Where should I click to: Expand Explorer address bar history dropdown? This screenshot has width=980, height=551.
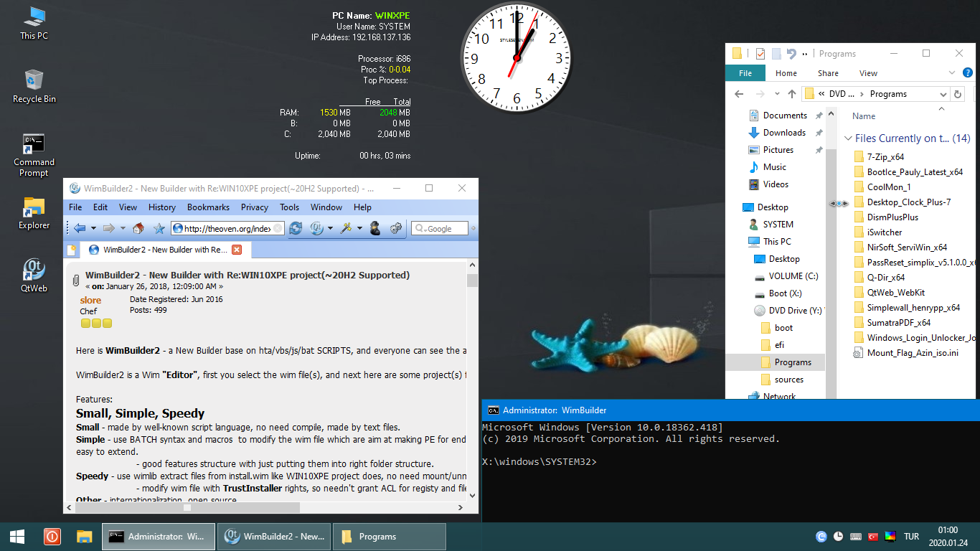943,94
